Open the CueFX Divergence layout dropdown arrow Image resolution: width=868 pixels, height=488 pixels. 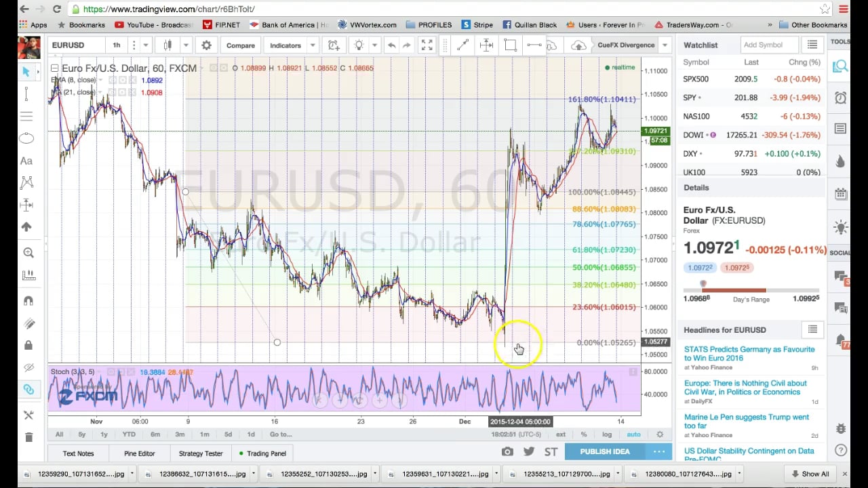[x=665, y=45]
